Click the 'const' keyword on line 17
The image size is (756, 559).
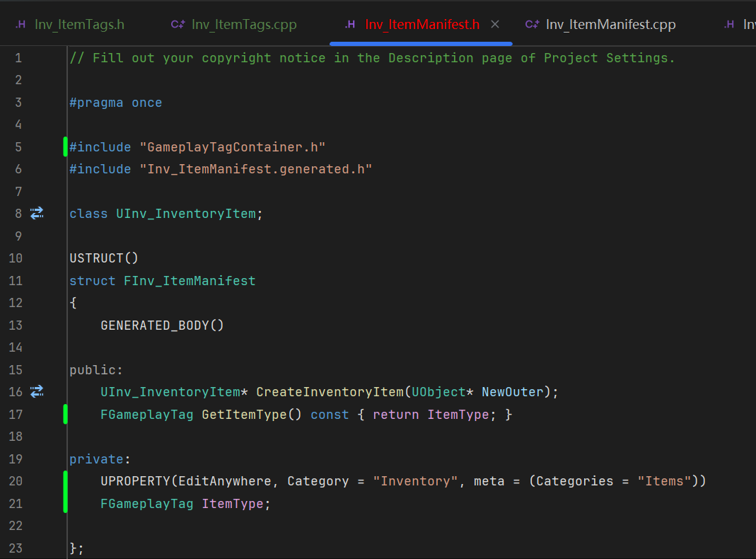point(330,415)
